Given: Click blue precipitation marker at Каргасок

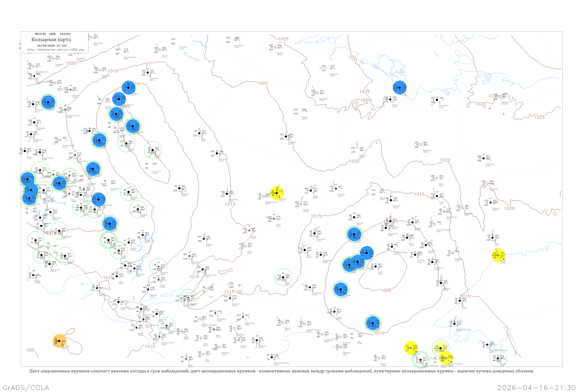Looking at the screenshot, I should (x=48, y=102).
